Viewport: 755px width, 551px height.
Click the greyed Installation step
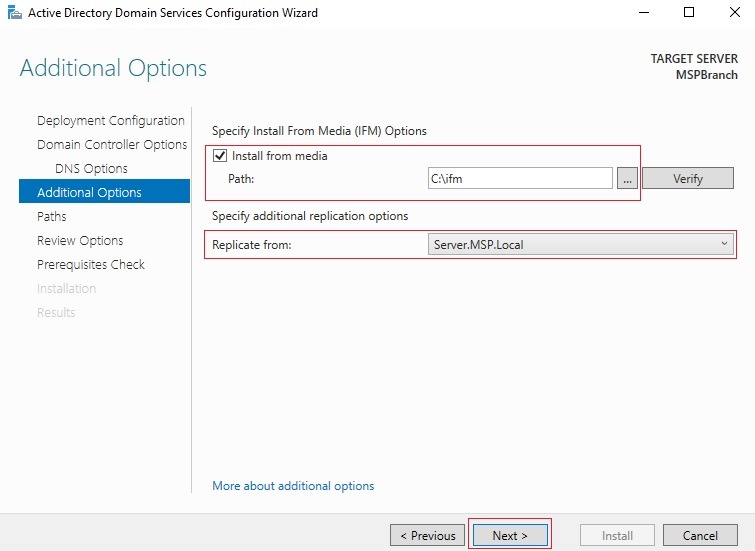point(66,289)
